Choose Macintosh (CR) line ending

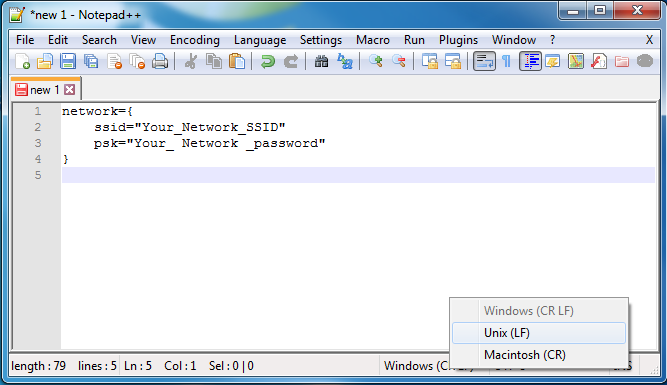[x=539, y=355]
